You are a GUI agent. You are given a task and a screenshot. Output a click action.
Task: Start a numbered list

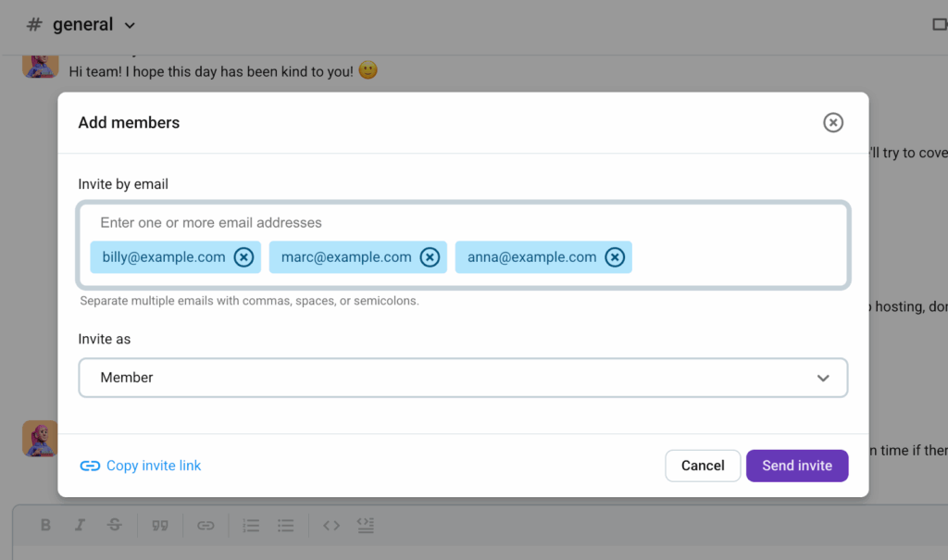coord(251,525)
